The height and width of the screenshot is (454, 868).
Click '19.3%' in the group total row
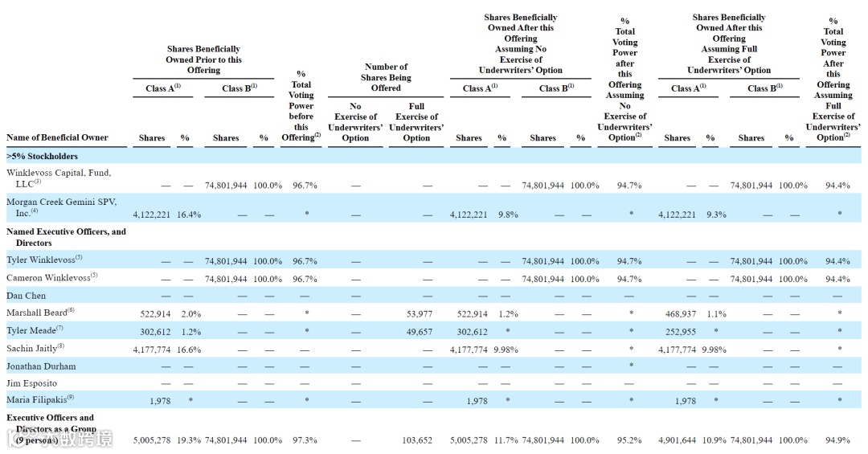click(x=189, y=440)
